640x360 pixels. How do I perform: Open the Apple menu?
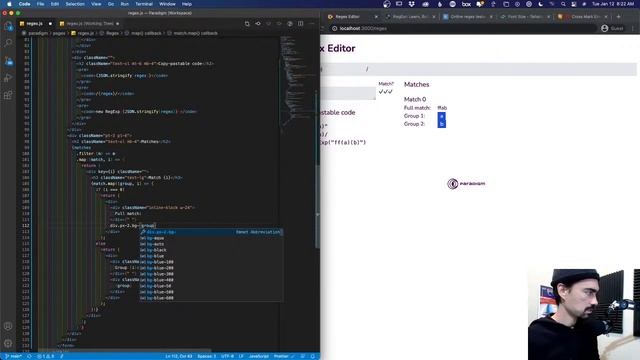(x=9, y=4)
